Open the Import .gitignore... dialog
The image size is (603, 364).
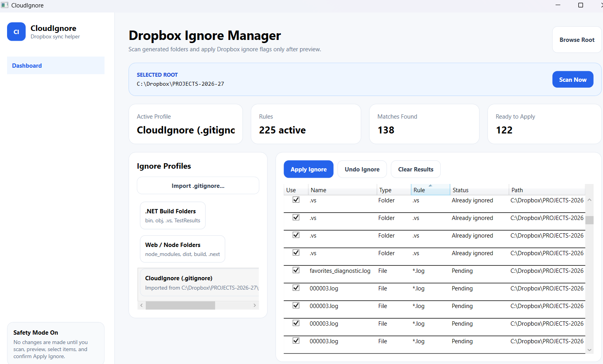click(198, 186)
